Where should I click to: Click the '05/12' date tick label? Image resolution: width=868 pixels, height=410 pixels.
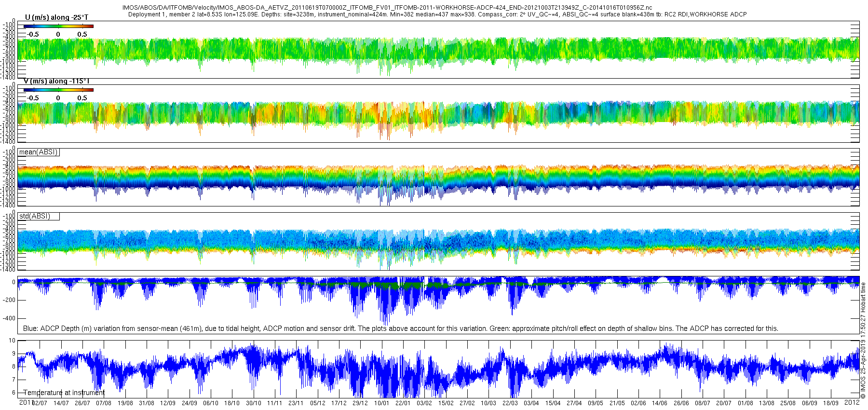(x=317, y=403)
